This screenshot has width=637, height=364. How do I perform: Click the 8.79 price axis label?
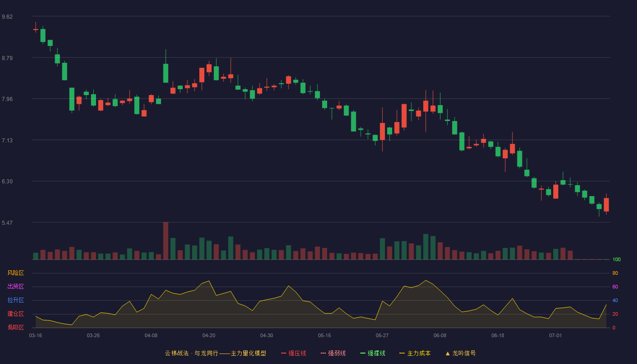pyautogui.click(x=7, y=58)
